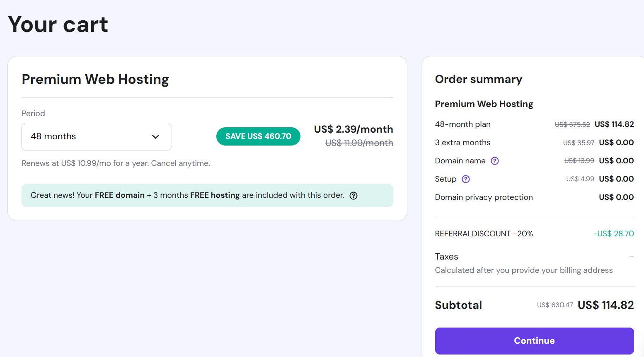Viewport: 644px width, 357px height.
Task: Click the Order summary heading
Action: [x=479, y=79]
